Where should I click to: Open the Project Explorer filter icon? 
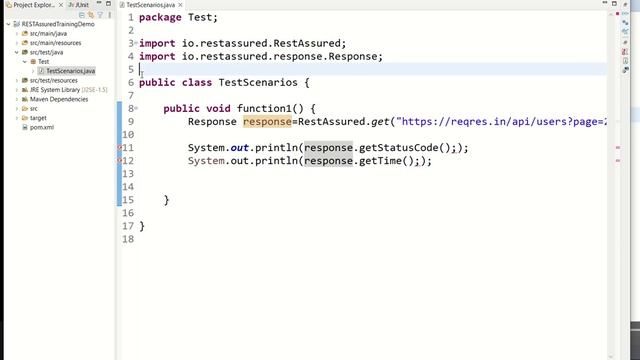100,15
